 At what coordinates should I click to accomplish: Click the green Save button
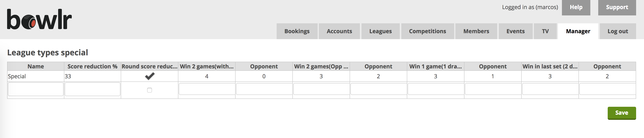(622, 113)
